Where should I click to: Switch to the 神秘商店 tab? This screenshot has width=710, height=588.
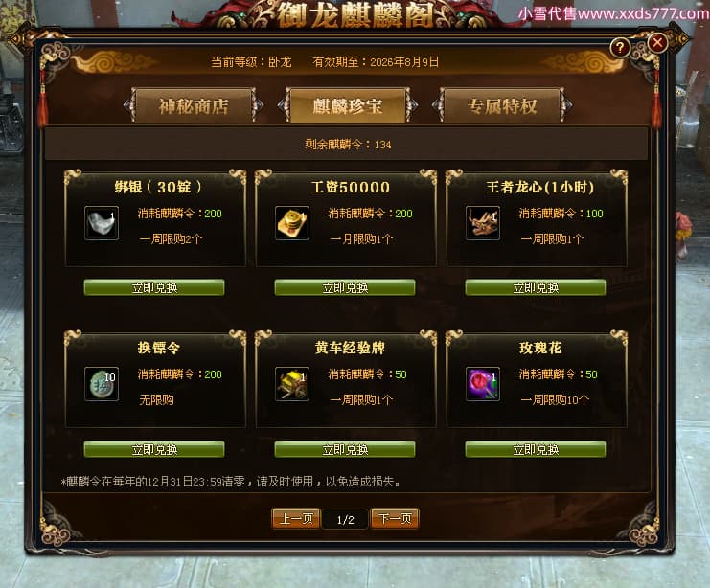[194, 105]
